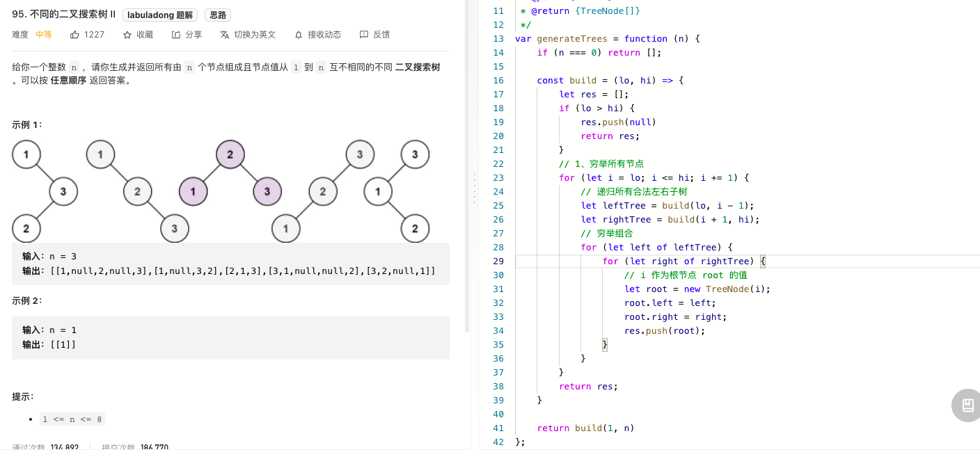This screenshot has height=452, width=980.
Task: Click the comment 递归所有合法左右子树
Action: pyautogui.click(x=634, y=191)
